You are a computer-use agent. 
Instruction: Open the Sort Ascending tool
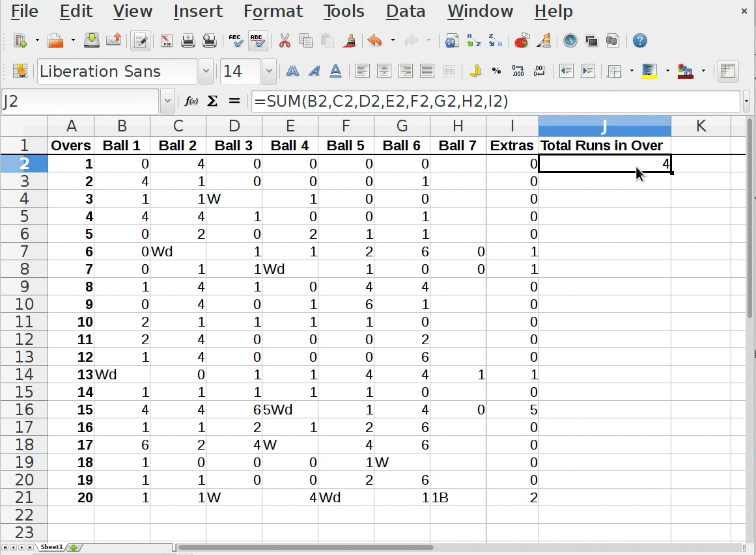pos(474,41)
